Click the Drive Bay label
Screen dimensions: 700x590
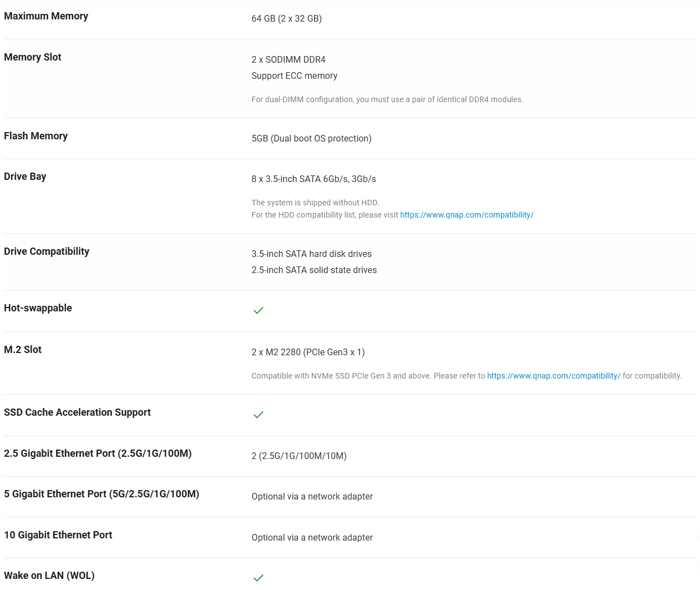[x=25, y=177]
